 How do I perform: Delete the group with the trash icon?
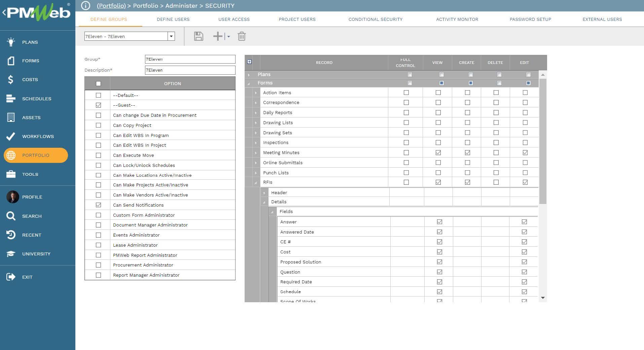click(x=242, y=36)
